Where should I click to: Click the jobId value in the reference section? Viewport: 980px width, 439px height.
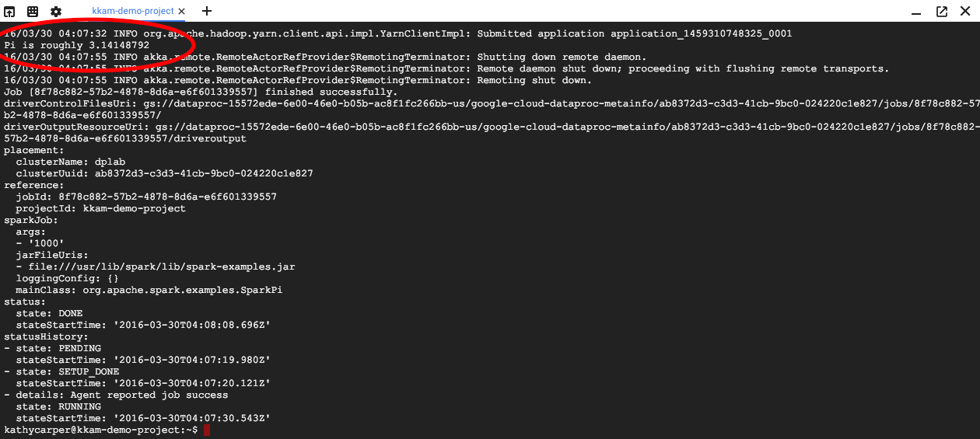point(167,197)
